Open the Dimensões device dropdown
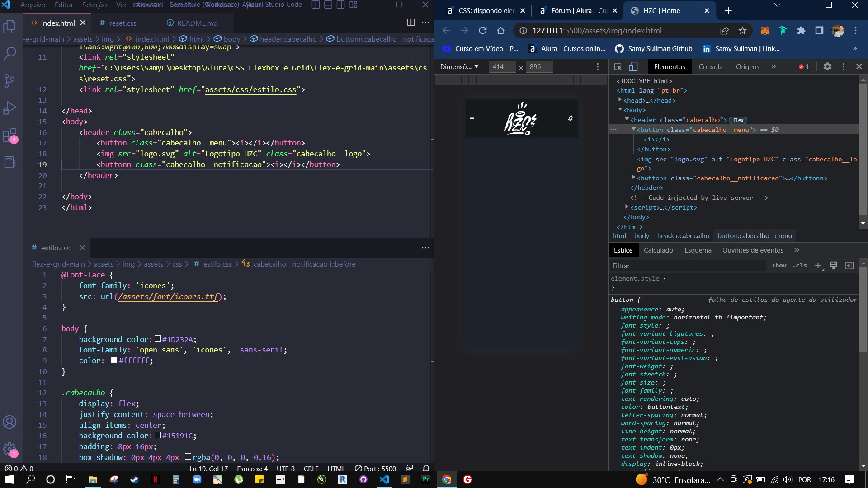The width and height of the screenshot is (868, 488). pyautogui.click(x=459, y=67)
